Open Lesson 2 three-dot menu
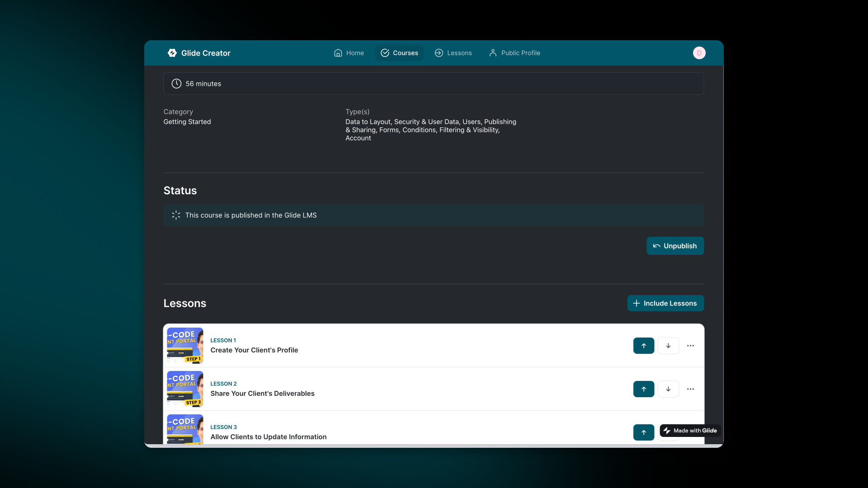 pyautogui.click(x=690, y=389)
